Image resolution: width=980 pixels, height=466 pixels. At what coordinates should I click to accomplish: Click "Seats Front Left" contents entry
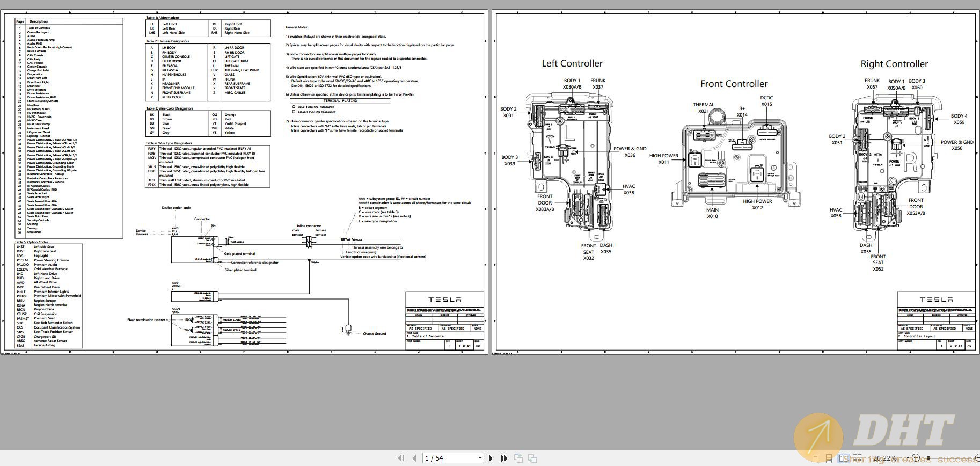tap(38, 193)
